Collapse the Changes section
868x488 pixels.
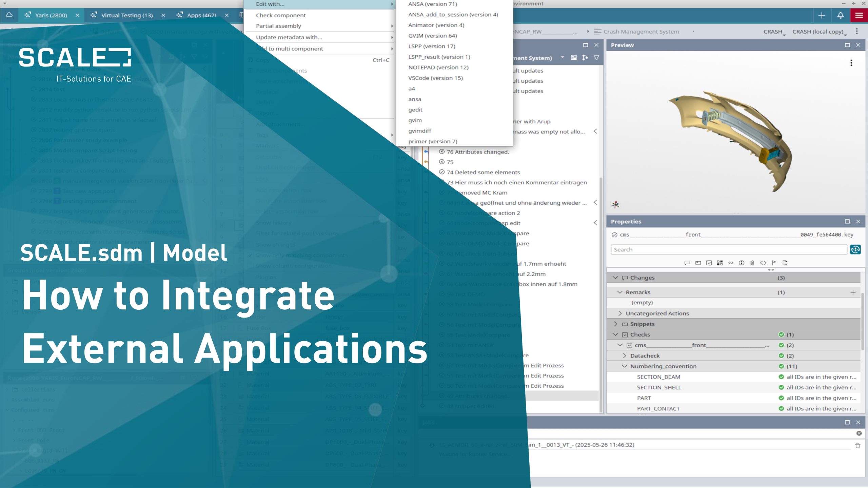click(615, 278)
